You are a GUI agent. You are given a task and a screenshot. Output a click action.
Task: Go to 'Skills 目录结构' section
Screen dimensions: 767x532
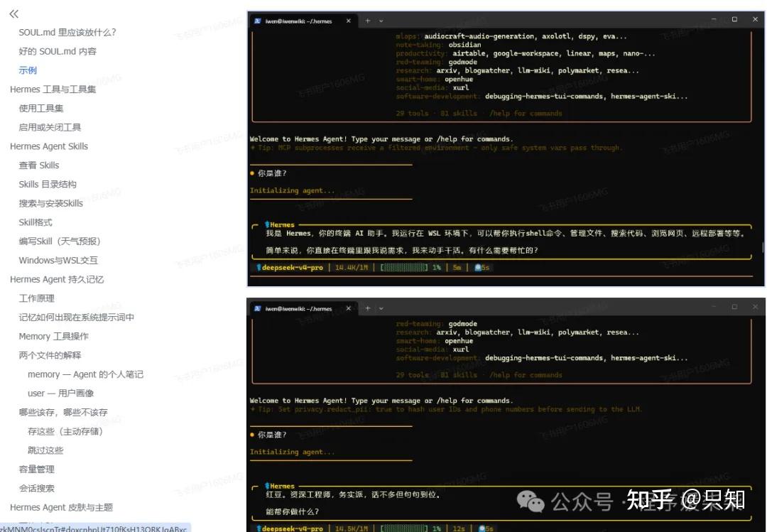(48, 185)
